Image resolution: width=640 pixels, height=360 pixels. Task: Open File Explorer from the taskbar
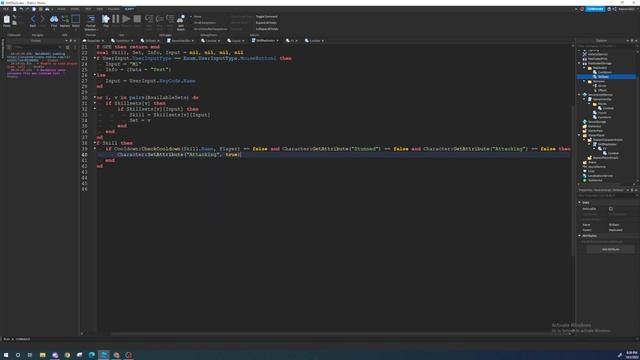[42, 355]
